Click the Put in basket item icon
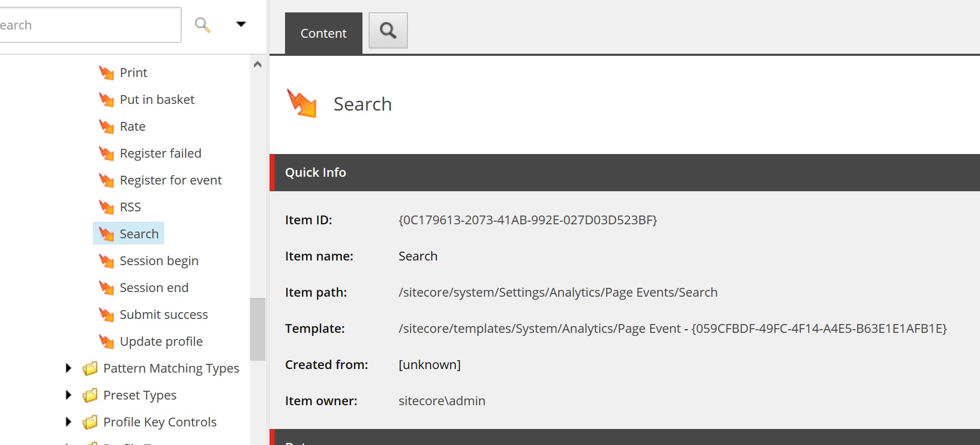980x445 pixels. click(x=106, y=100)
